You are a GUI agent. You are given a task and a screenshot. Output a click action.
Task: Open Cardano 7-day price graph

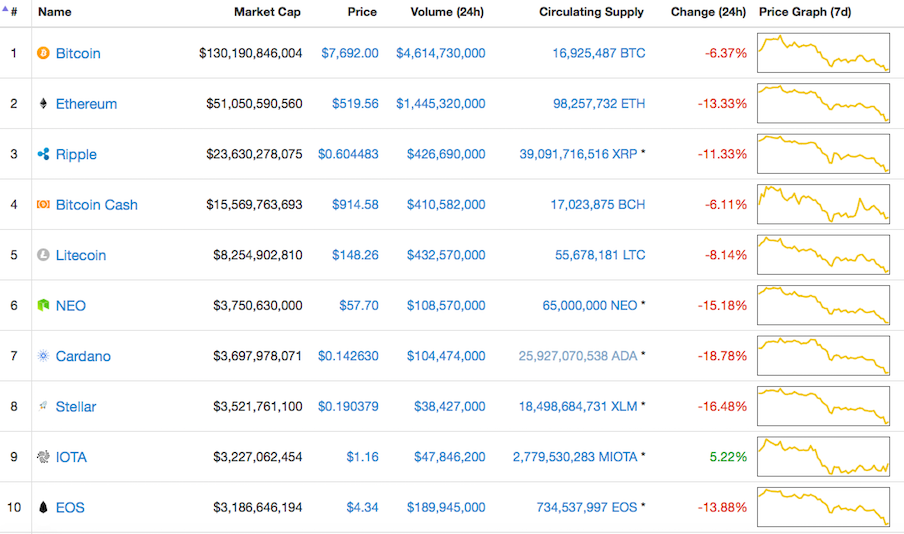coord(823,356)
